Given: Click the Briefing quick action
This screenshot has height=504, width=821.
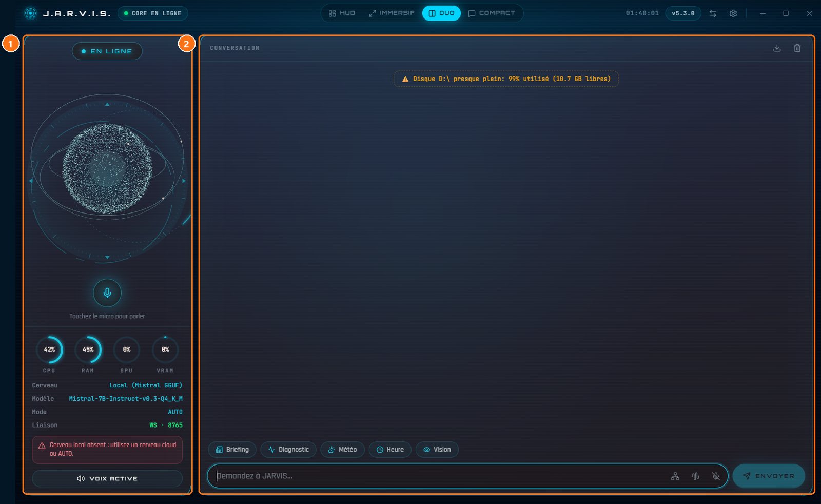Looking at the screenshot, I should point(232,450).
